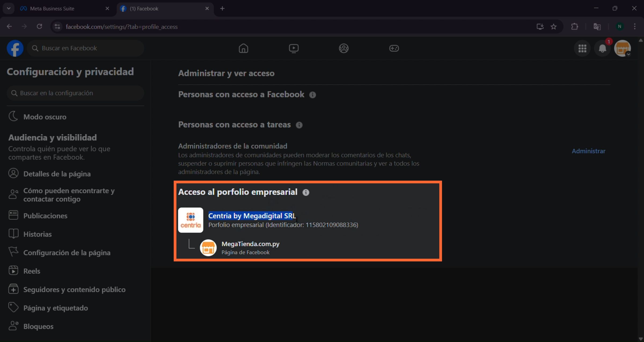Open Modo oscuro setting
Screen dimensions: 644x342
pyautogui.click(x=45, y=117)
